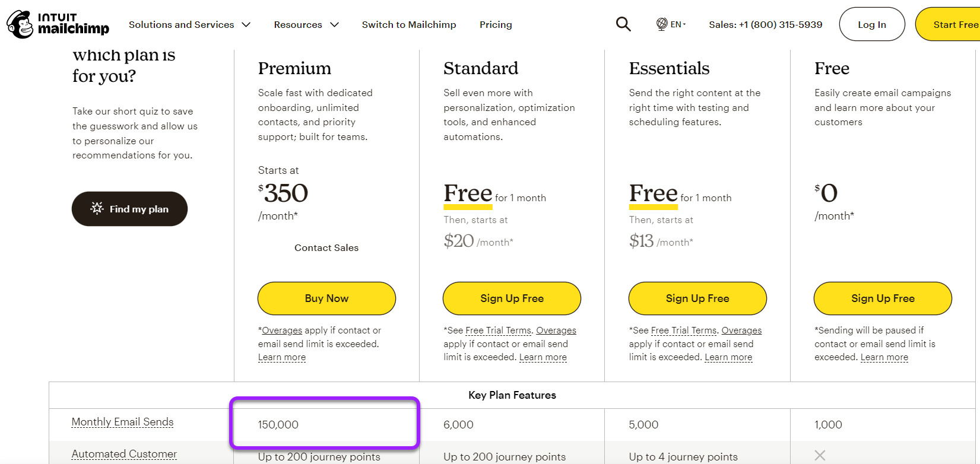Expand the Resources dropdown chevron
This screenshot has width=980, height=464.
point(334,24)
